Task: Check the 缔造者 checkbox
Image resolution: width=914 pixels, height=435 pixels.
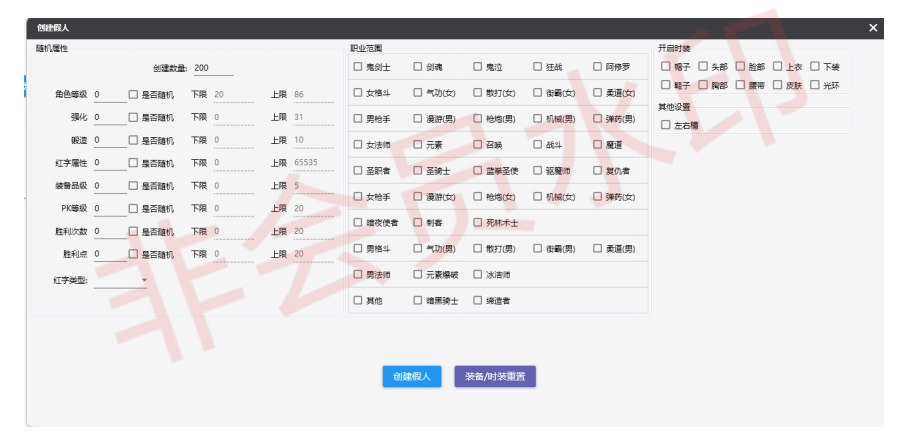Action: pyautogui.click(x=478, y=300)
